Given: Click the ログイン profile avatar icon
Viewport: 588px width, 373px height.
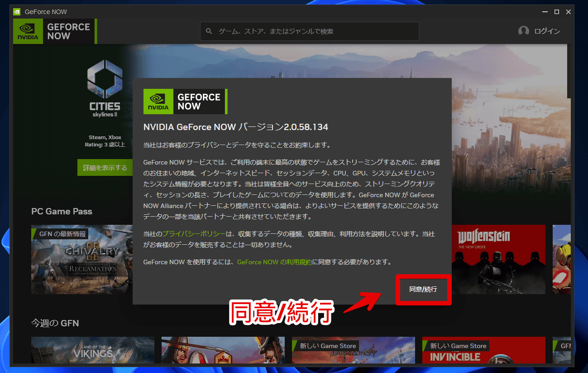Looking at the screenshot, I should coord(524,31).
